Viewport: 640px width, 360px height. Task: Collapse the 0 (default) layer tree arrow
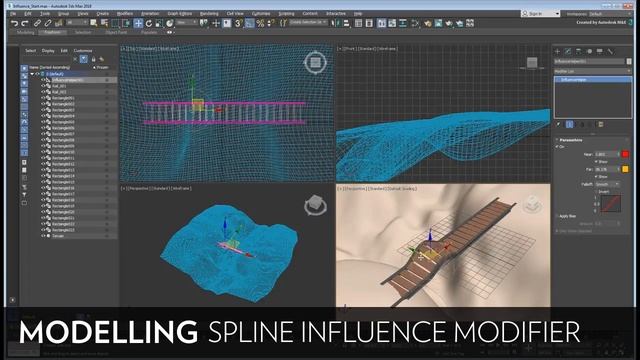click(32, 74)
